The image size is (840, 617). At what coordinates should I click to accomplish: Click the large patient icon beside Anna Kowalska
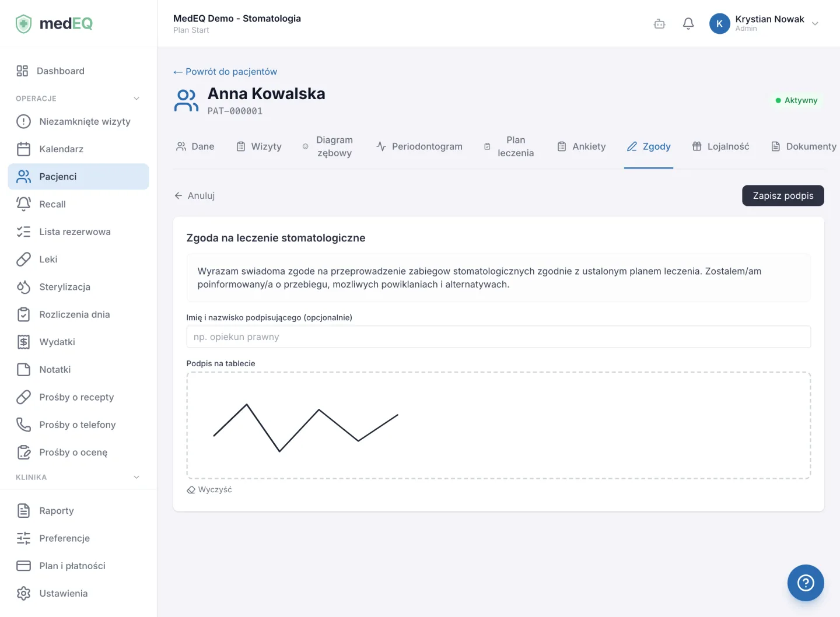pos(186,100)
